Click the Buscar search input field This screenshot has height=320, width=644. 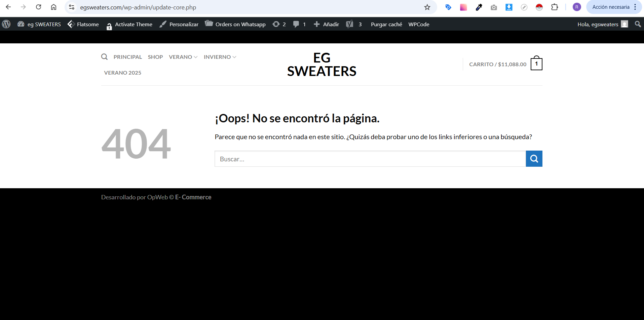[x=370, y=159]
